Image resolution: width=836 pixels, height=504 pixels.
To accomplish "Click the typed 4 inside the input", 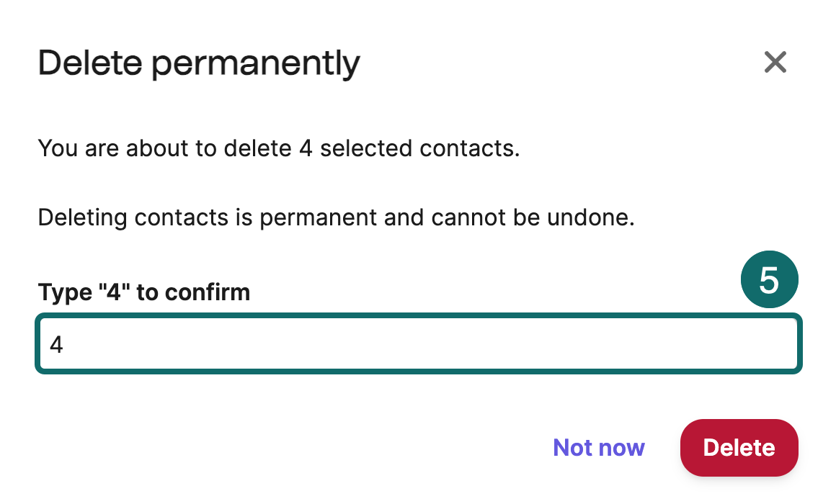I will 56,345.
